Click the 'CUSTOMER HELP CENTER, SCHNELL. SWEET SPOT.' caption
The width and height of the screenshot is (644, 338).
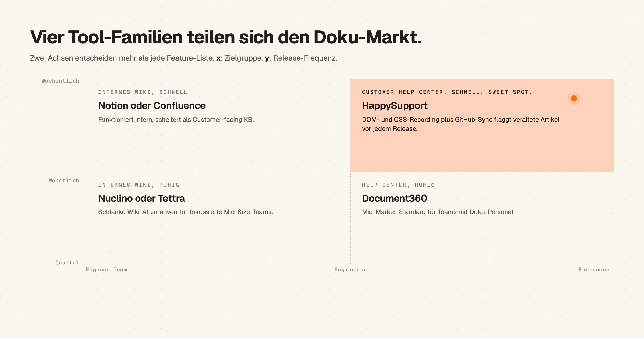click(447, 92)
